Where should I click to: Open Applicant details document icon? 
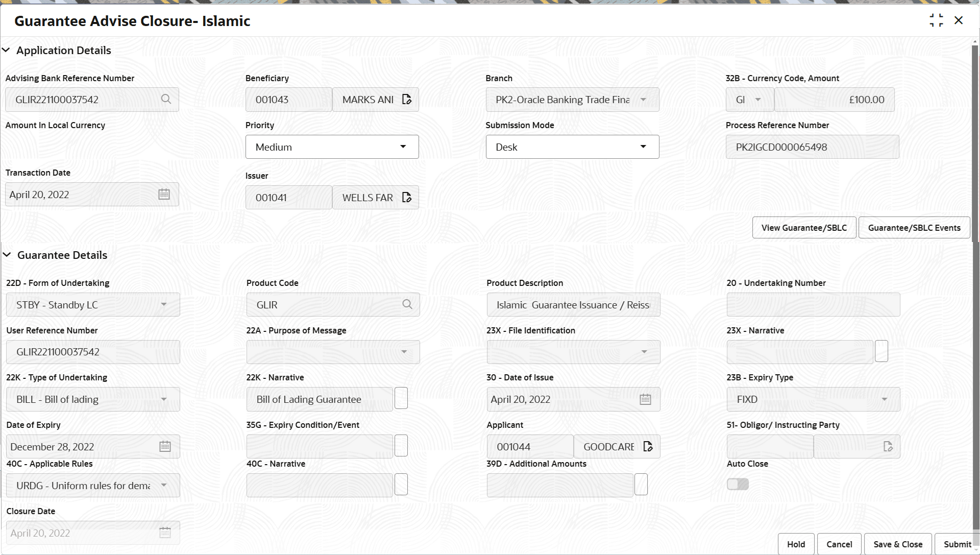[648, 447]
